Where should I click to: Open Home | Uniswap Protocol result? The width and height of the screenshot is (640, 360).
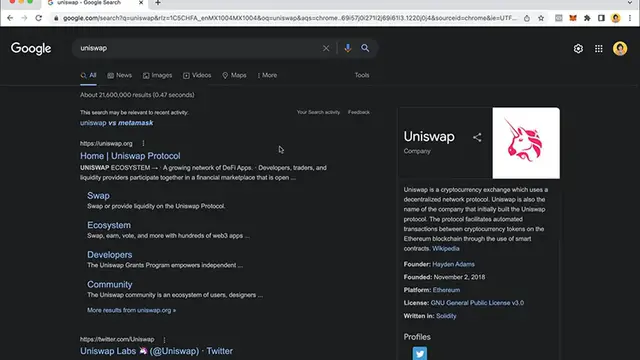(x=130, y=156)
